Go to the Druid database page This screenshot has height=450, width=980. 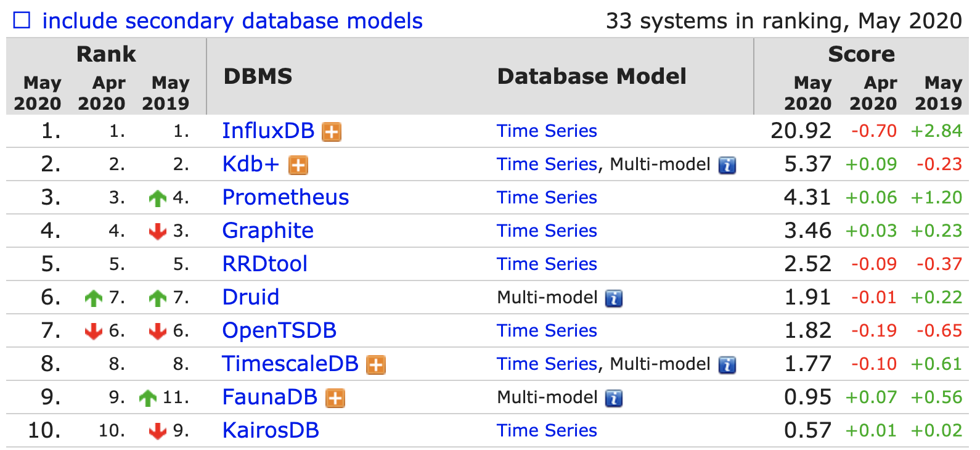(250, 297)
